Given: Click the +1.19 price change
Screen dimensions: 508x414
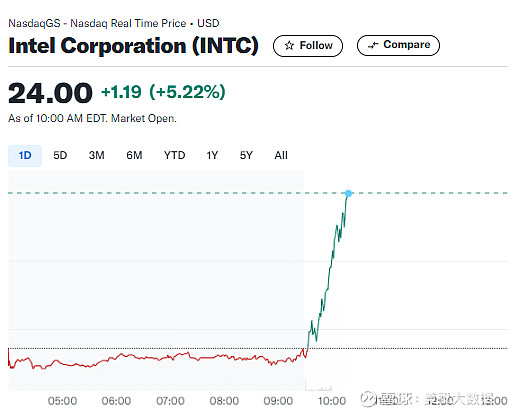Looking at the screenshot, I should click(121, 92).
